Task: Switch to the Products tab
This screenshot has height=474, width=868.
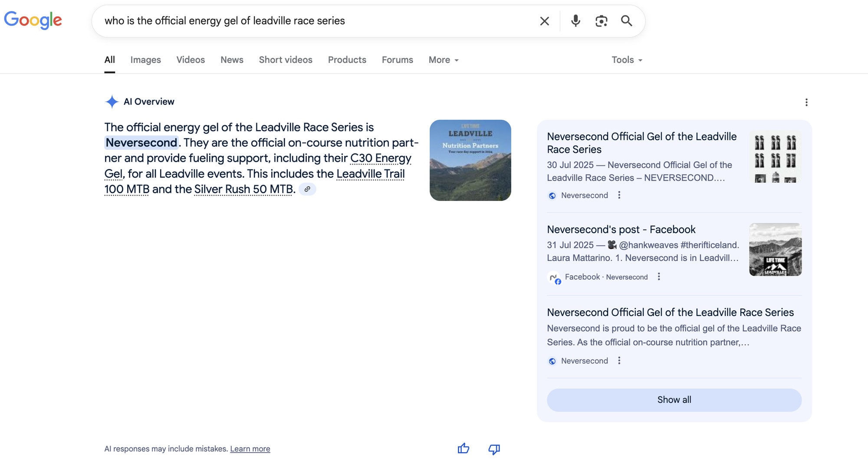Action: pos(347,60)
